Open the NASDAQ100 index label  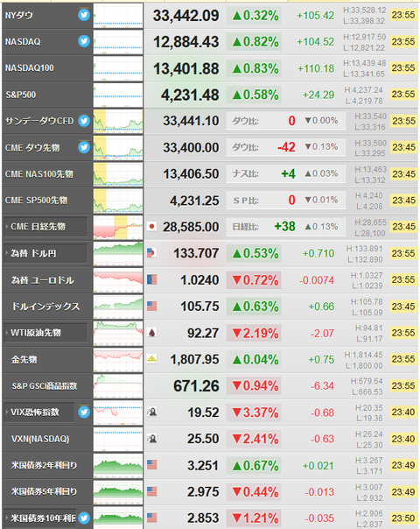click(x=30, y=67)
